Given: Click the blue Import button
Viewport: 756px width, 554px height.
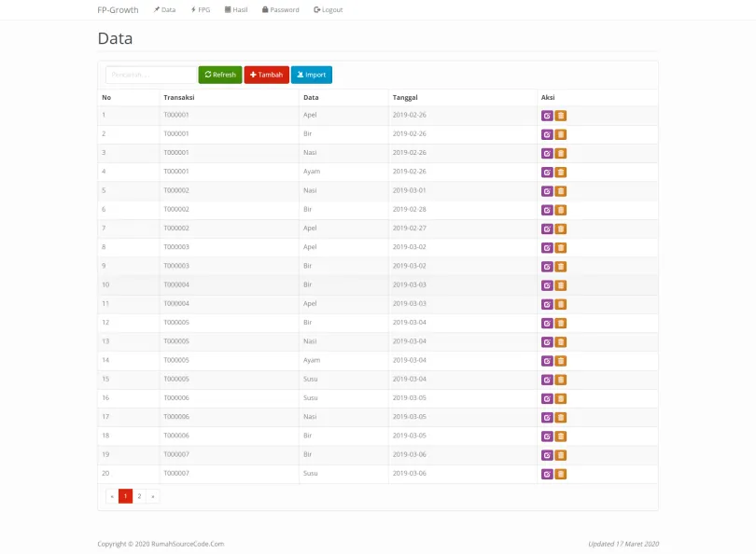Looking at the screenshot, I should (x=312, y=75).
